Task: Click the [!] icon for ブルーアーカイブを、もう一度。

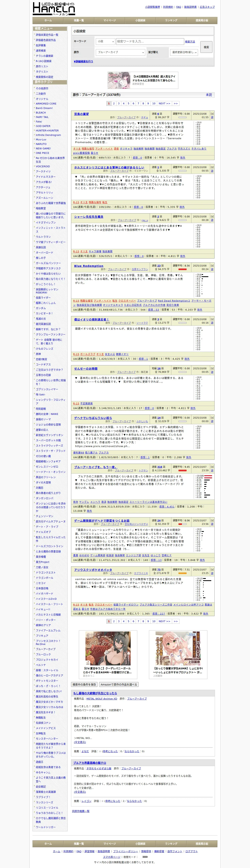Action: (x=212, y=467)
